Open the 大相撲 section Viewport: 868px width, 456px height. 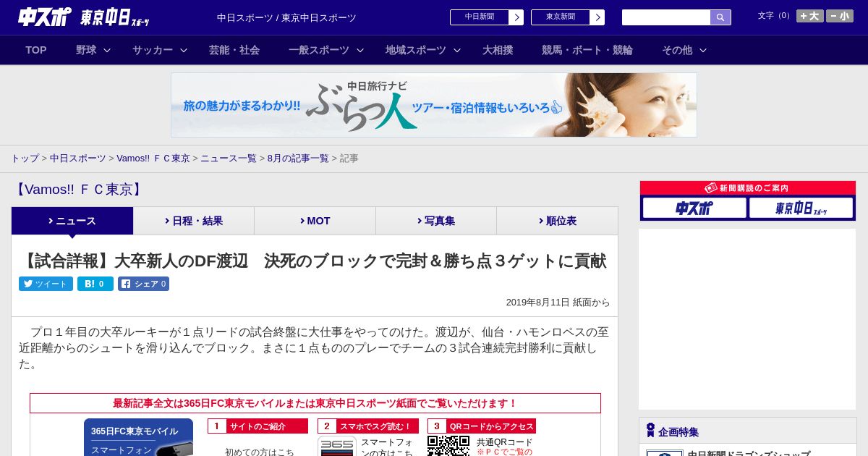[498, 50]
